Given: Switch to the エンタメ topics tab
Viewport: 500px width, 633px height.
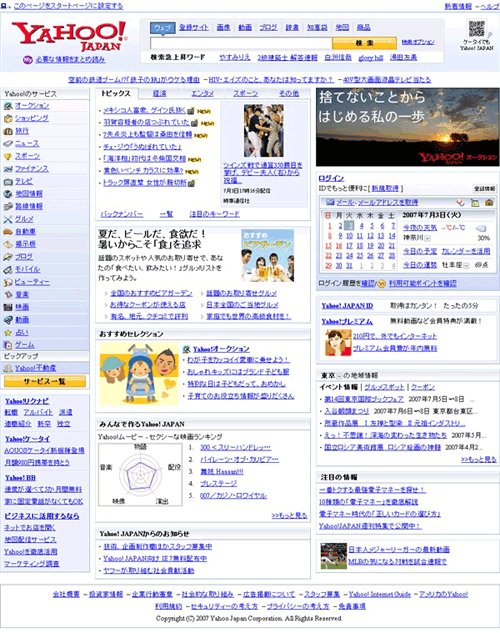Looking at the screenshot, I should click(202, 94).
